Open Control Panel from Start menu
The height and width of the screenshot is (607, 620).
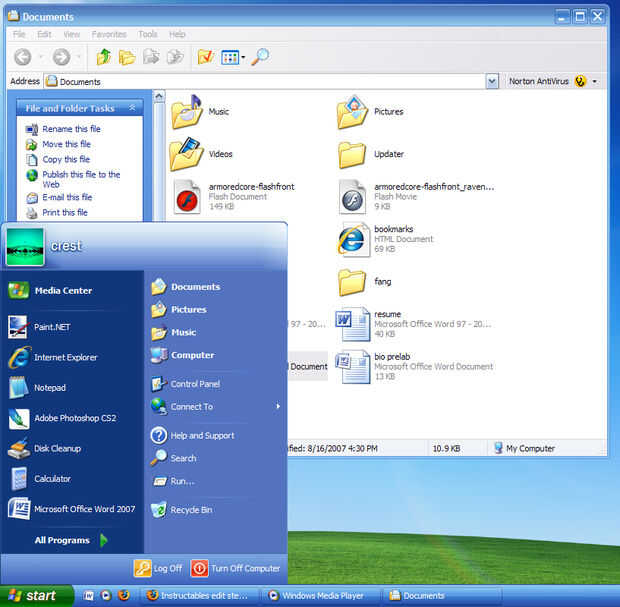point(186,384)
